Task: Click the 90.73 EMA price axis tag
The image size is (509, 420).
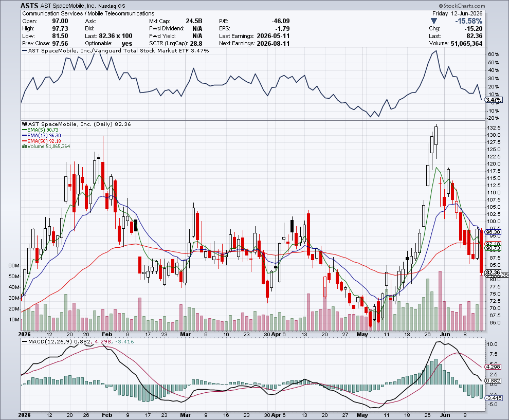Action: click(x=493, y=248)
